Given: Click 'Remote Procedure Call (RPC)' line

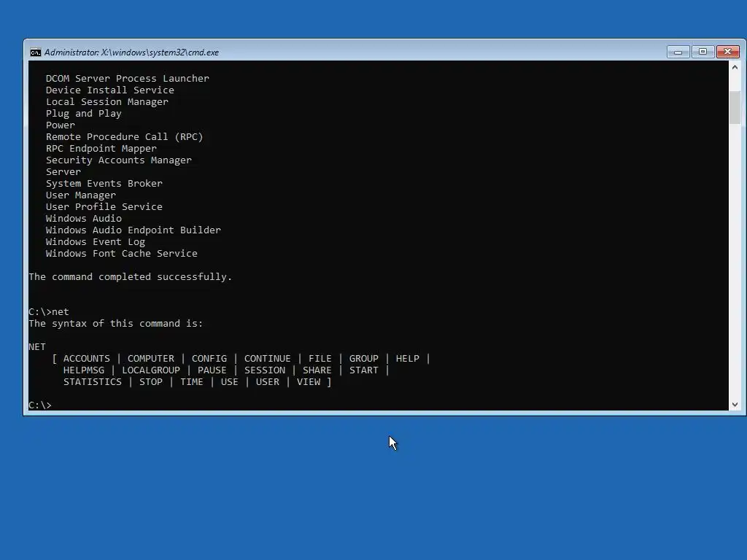Looking at the screenshot, I should coord(124,136).
